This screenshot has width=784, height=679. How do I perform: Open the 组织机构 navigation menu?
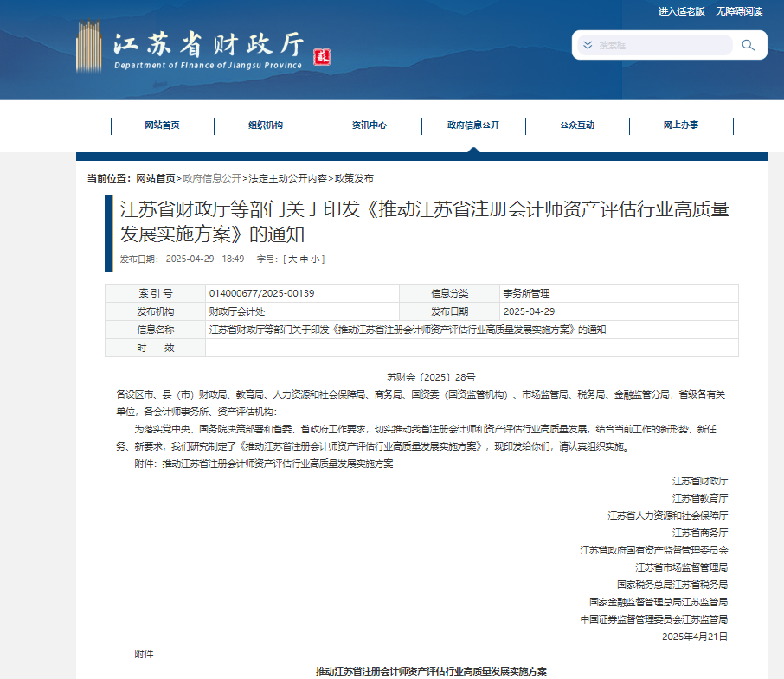click(266, 125)
